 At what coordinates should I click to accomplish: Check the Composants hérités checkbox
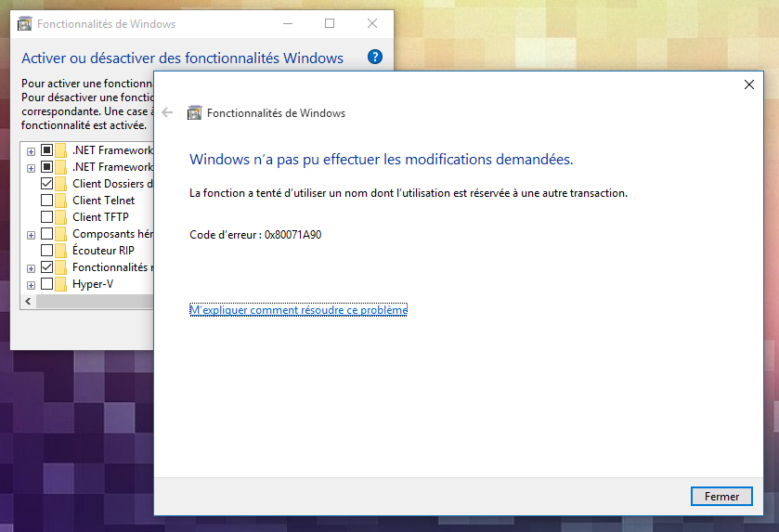pos(46,233)
